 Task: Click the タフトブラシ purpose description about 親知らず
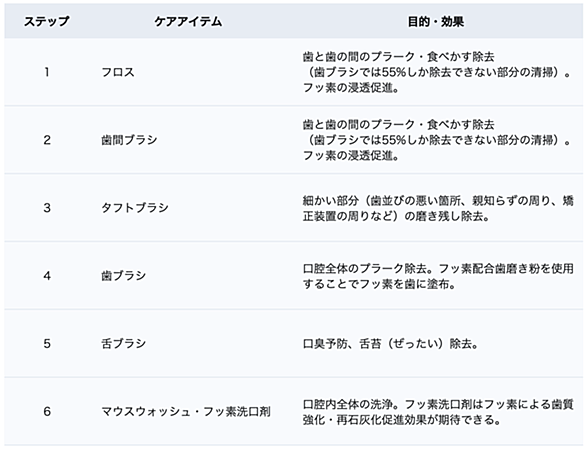(x=438, y=208)
